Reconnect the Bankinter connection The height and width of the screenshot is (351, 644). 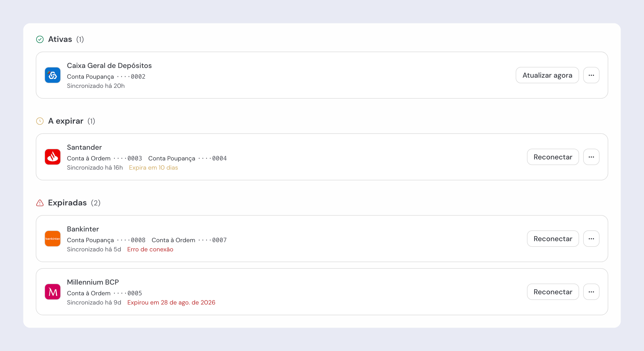pos(553,239)
